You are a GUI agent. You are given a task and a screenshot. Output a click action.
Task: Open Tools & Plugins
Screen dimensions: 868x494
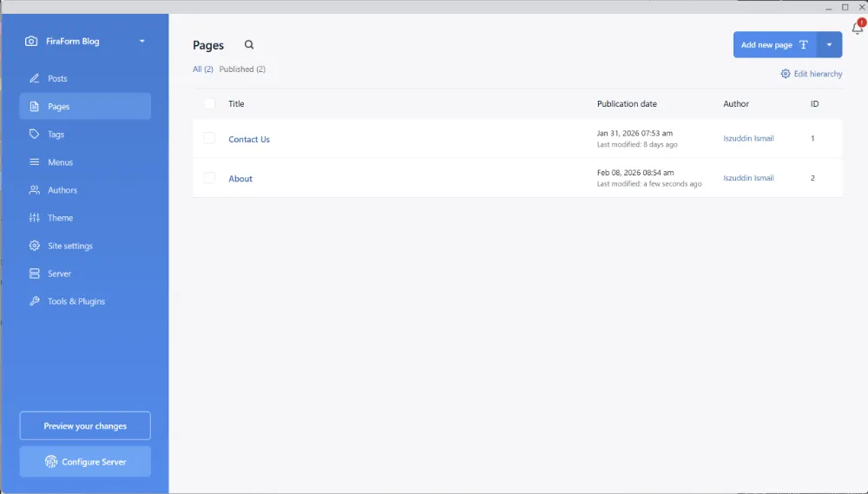85,301
